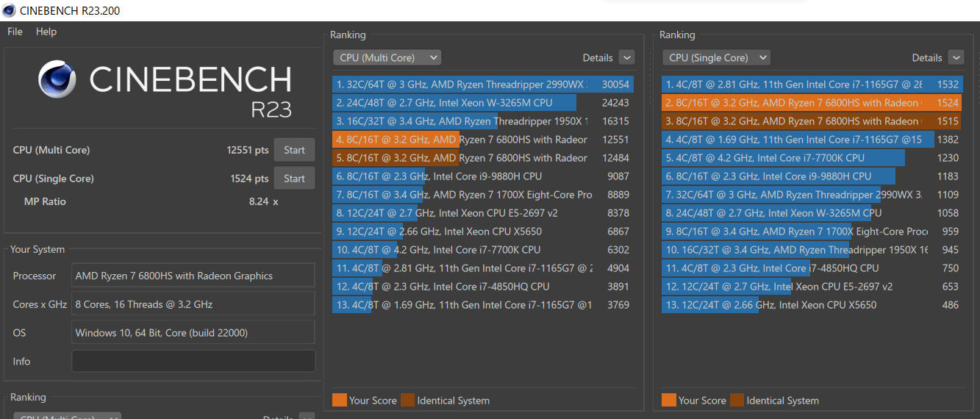
Task: Select Ryzen 7 1700X row scoring 8889
Action: [x=483, y=195]
